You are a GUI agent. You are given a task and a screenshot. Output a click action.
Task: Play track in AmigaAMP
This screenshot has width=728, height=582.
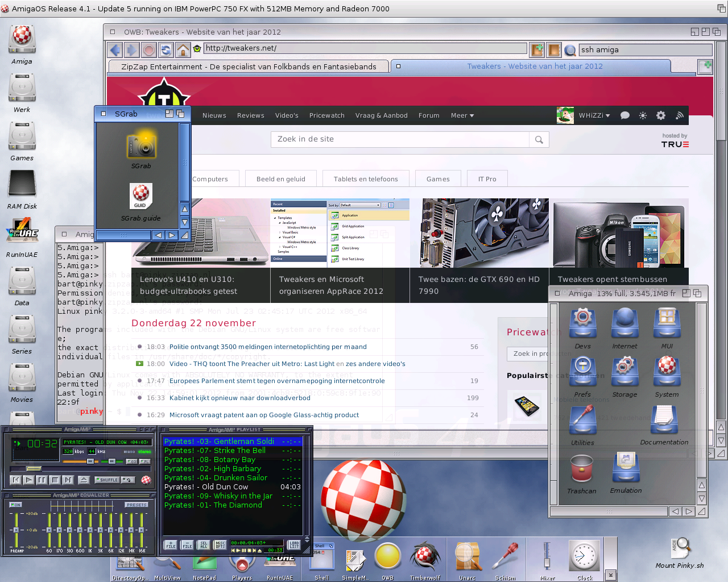click(x=28, y=480)
